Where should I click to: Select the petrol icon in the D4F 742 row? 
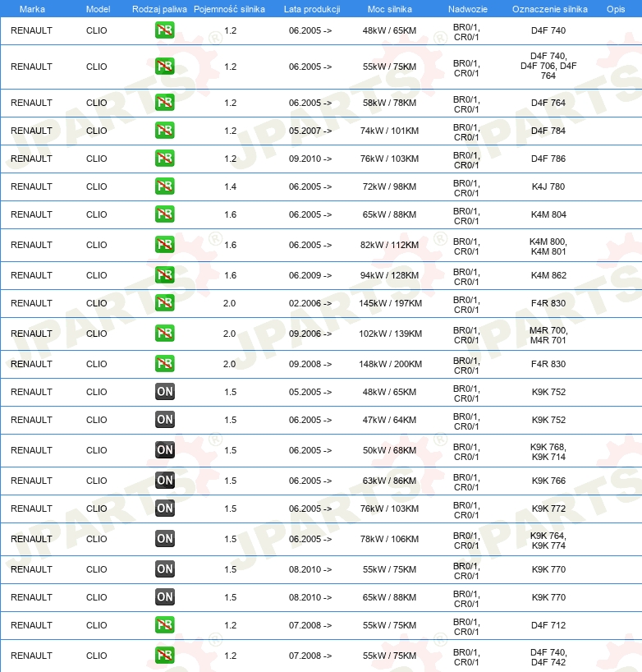tap(164, 655)
